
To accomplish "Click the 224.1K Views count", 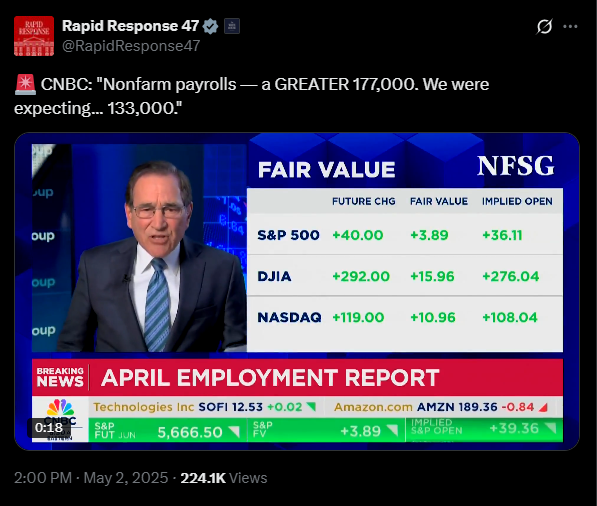I will (x=223, y=478).
